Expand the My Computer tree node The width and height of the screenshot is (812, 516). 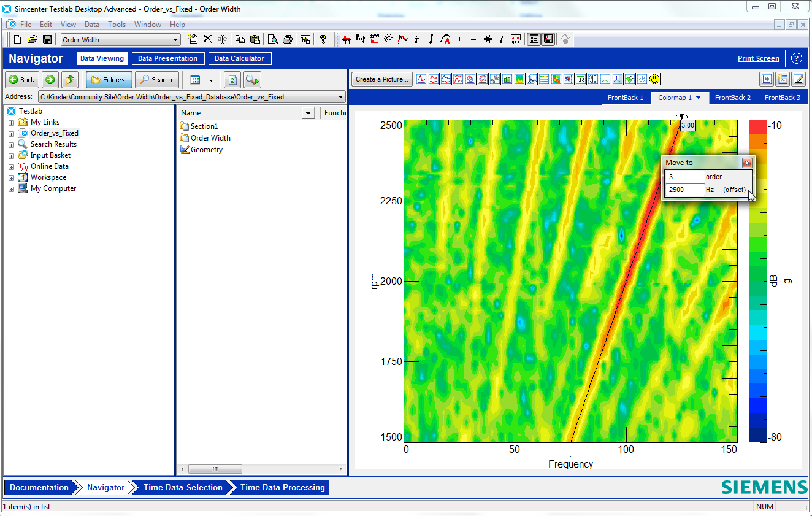11,189
